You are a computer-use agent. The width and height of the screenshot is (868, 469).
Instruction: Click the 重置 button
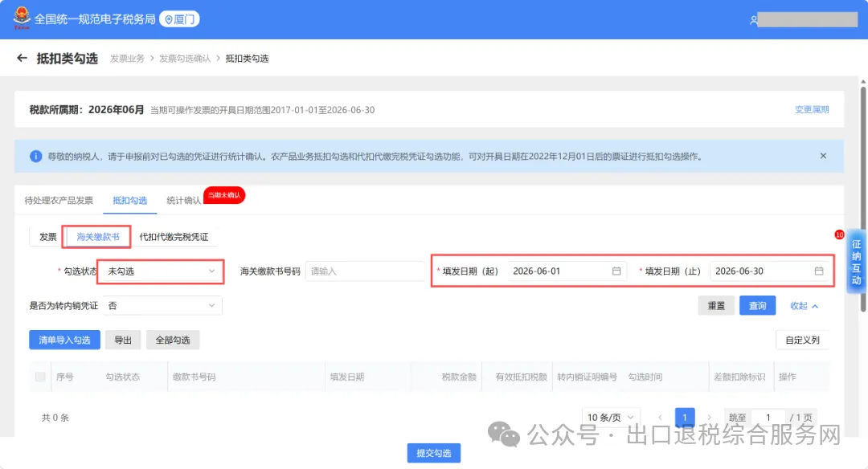point(716,306)
